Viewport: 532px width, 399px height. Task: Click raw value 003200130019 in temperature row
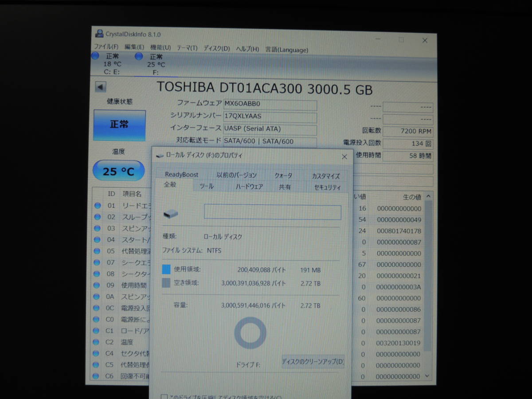[399, 343]
